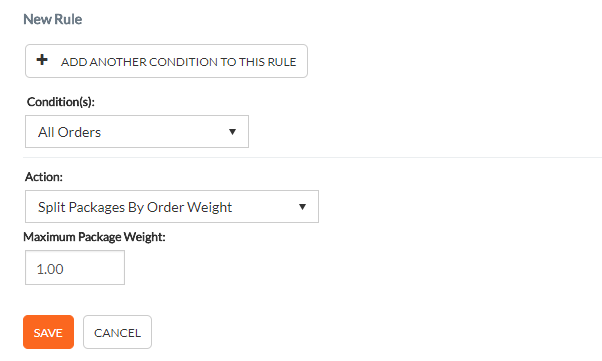The image size is (602, 361).
Task: Click the white CANCEL button
Action: (x=117, y=332)
